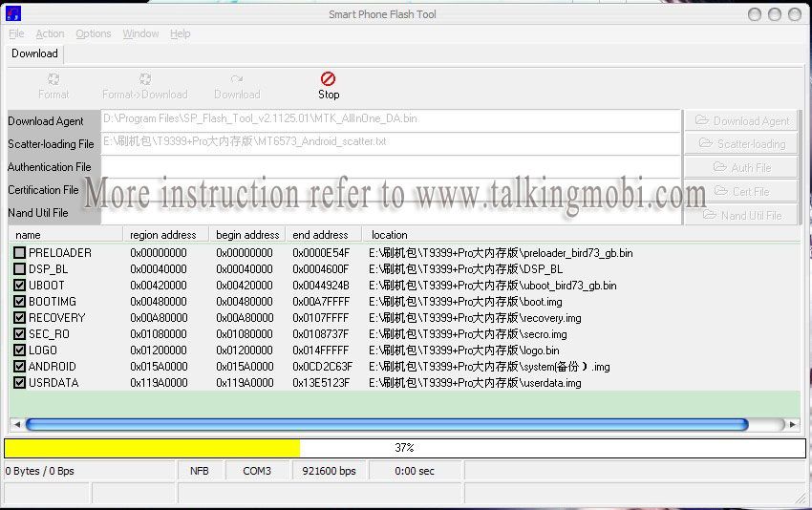
Task: Click the Stop icon in toolbar
Action: 328,79
